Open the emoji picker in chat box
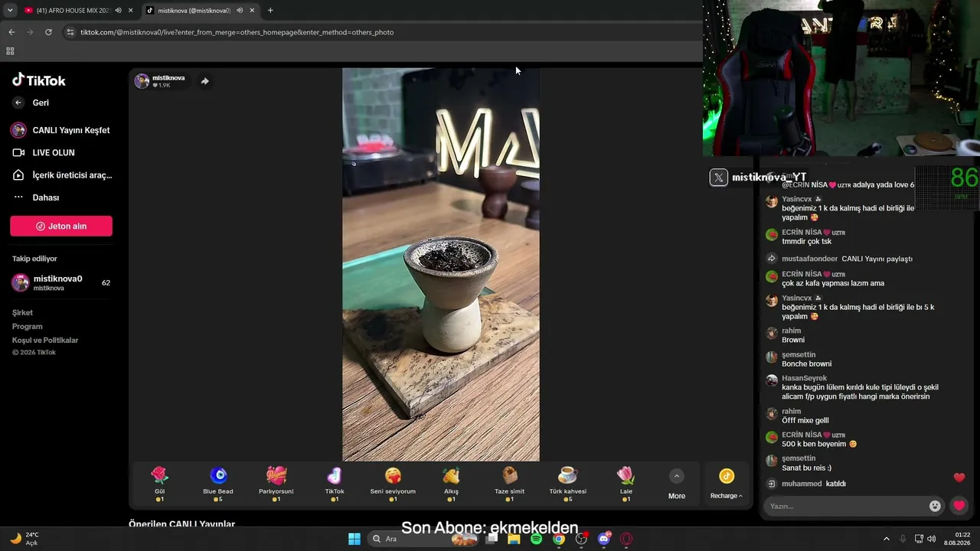The image size is (980, 551). pyautogui.click(x=935, y=506)
